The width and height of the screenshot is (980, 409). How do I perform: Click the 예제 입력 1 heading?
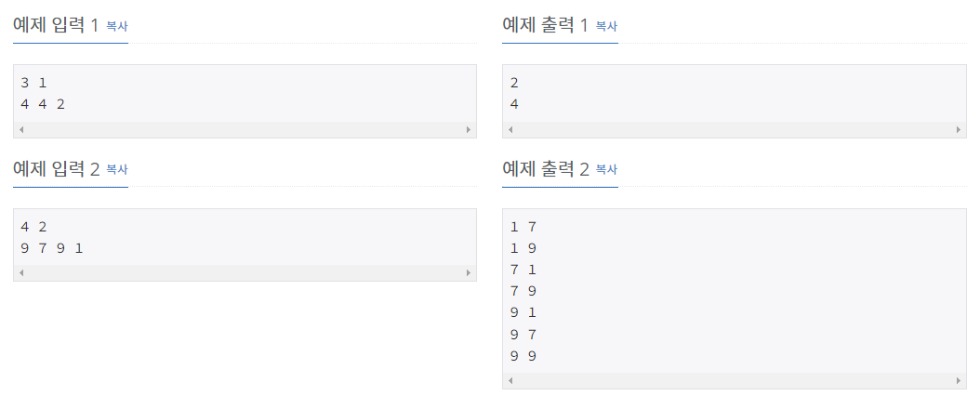56,26
